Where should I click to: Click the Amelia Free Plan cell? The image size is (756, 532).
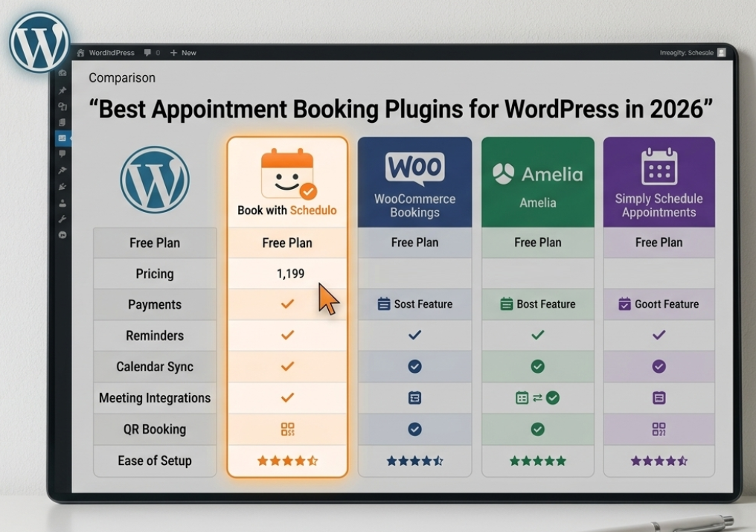tap(537, 243)
